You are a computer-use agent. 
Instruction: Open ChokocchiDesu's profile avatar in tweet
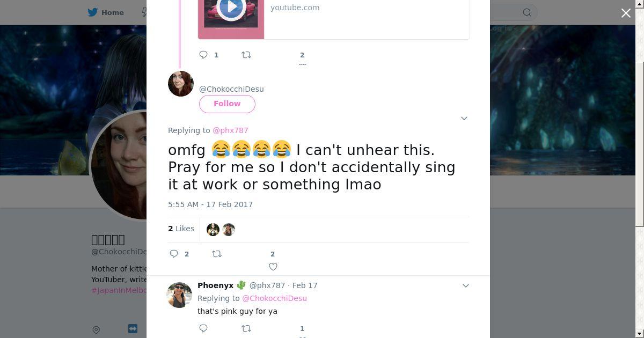[181, 84]
